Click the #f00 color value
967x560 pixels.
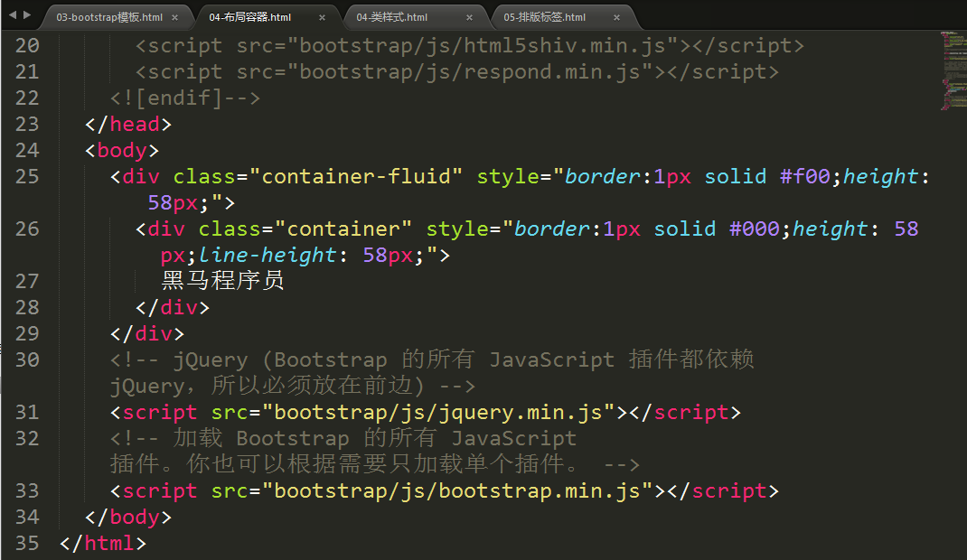coord(805,177)
